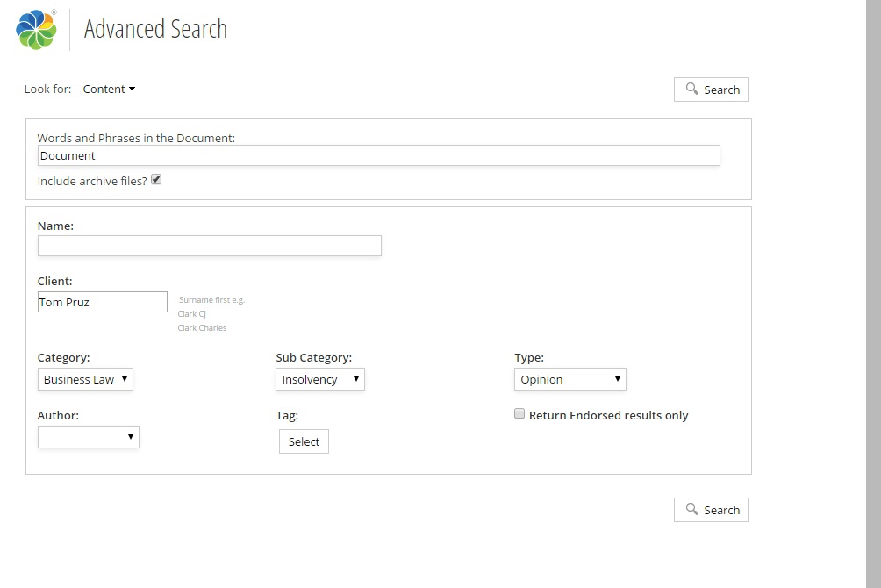Open the empty Author dropdown
Screen dimensions: 881x588
click(x=89, y=437)
